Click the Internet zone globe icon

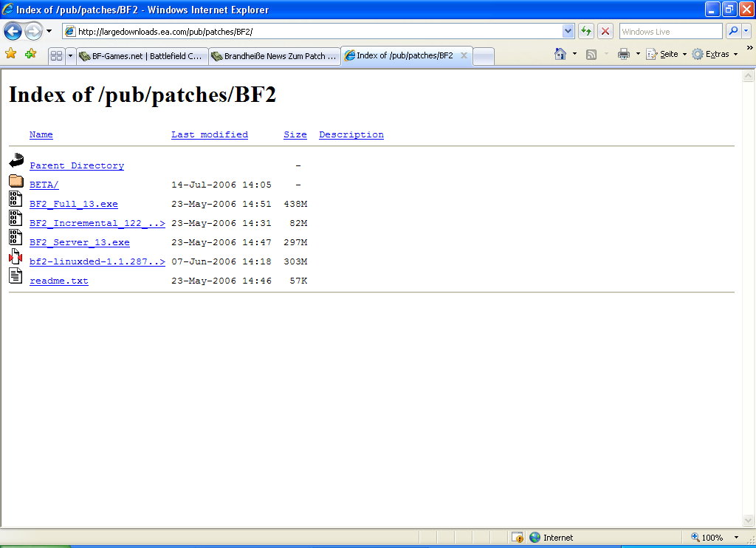point(535,538)
